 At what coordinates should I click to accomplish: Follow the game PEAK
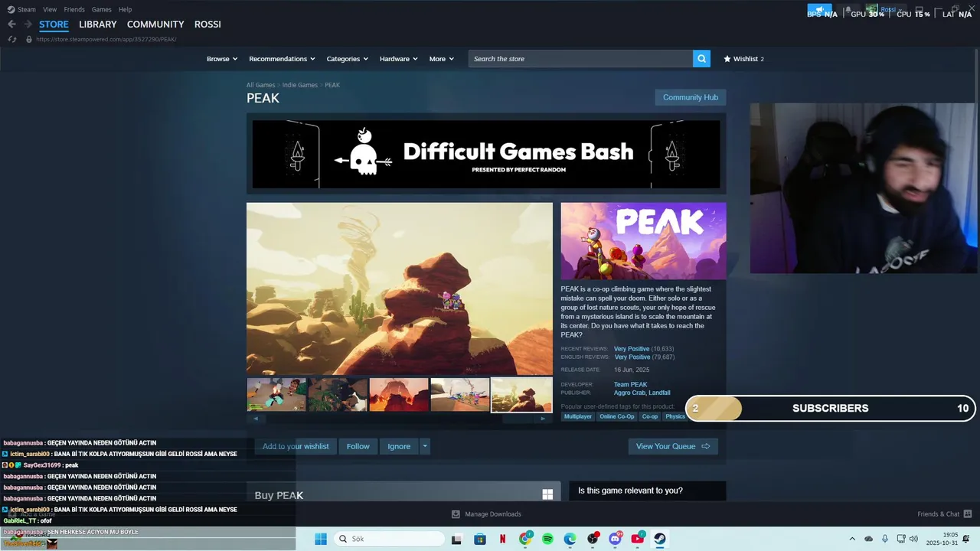[x=358, y=446]
